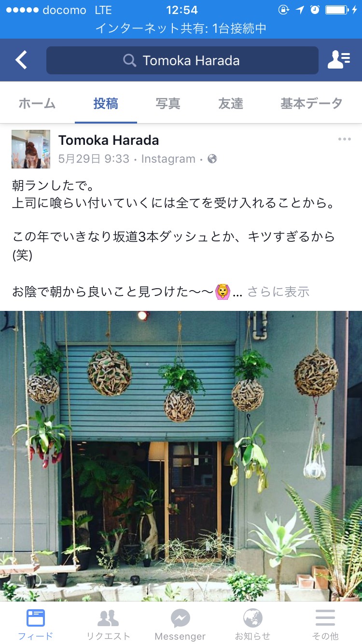362x644 pixels.
Task: Tap the magnifier icon in search bar
Action: [x=129, y=60]
